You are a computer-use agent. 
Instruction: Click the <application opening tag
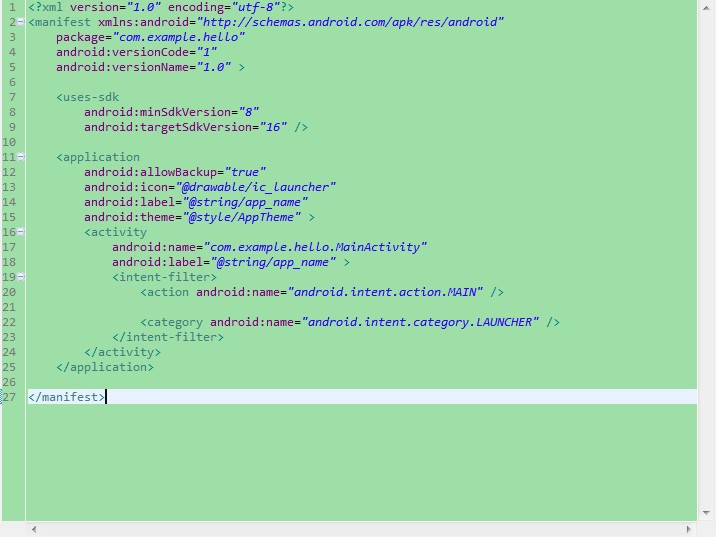point(98,157)
